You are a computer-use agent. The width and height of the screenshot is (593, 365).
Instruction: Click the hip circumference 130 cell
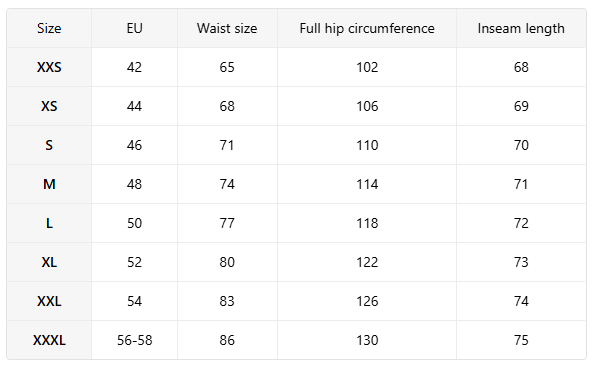[367, 340]
